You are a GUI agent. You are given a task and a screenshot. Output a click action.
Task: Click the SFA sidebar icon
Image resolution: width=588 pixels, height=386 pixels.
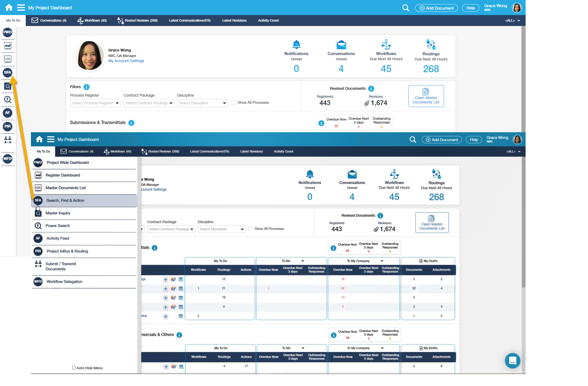coord(8,73)
